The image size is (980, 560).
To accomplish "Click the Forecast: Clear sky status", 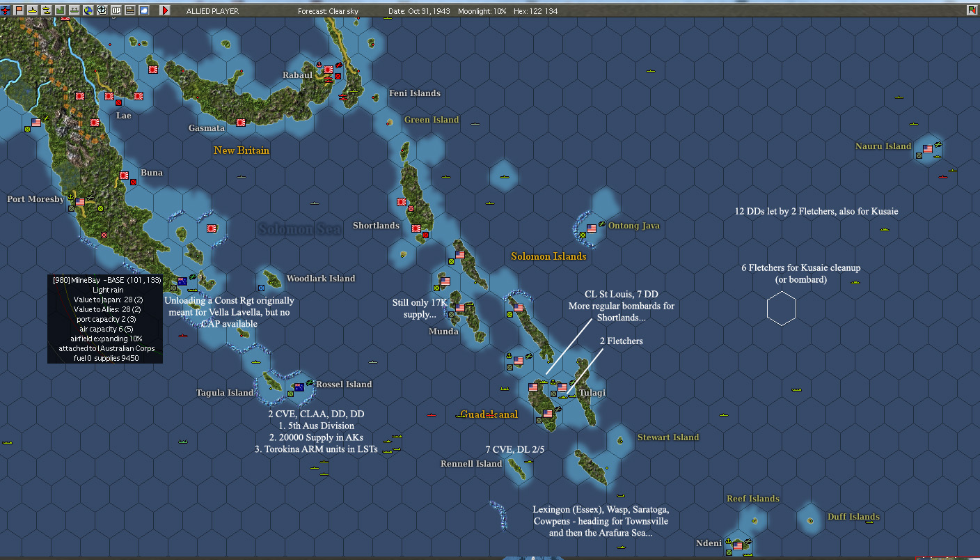I will tap(328, 11).
